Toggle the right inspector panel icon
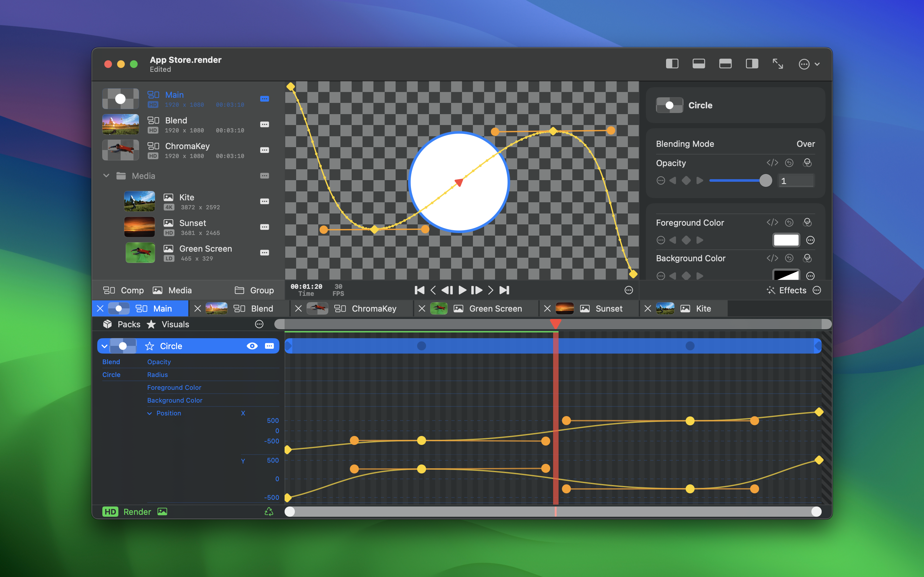Viewport: 924px width, 577px height. click(x=752, y=64)
